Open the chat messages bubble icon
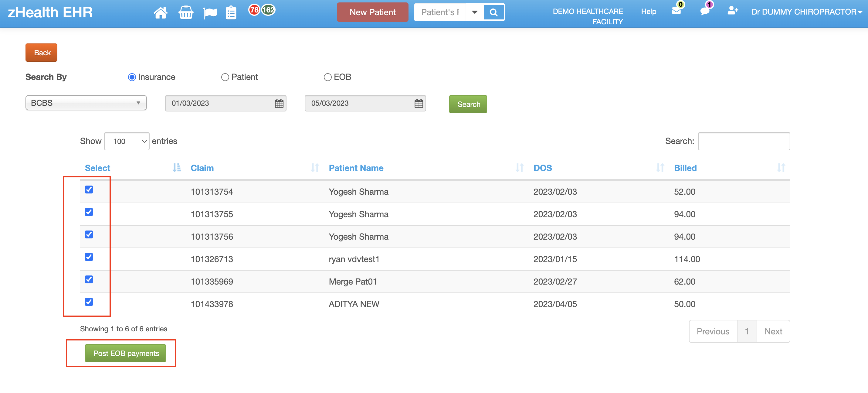The height and width of the screenshot is (393, 868). (705, 11)
